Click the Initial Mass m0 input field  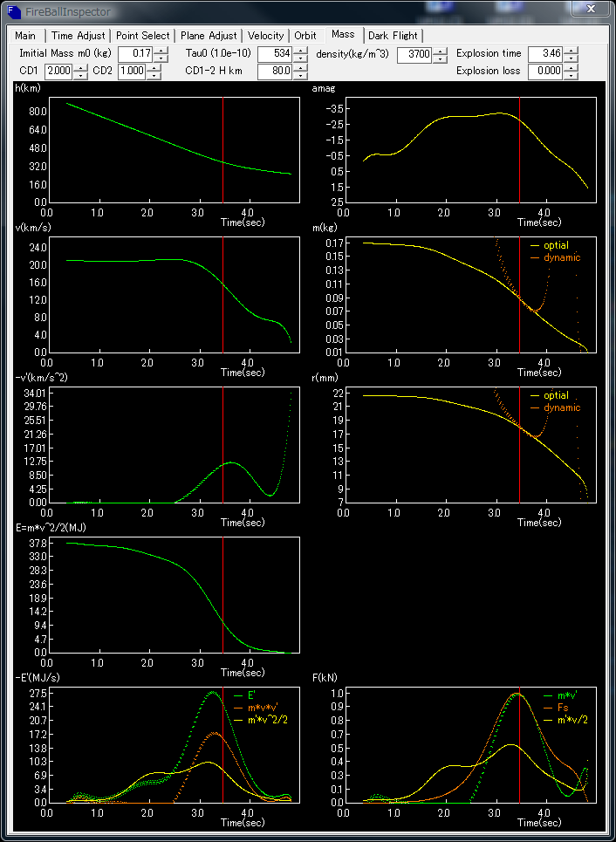pyautogui.click(x=133, y=53)
